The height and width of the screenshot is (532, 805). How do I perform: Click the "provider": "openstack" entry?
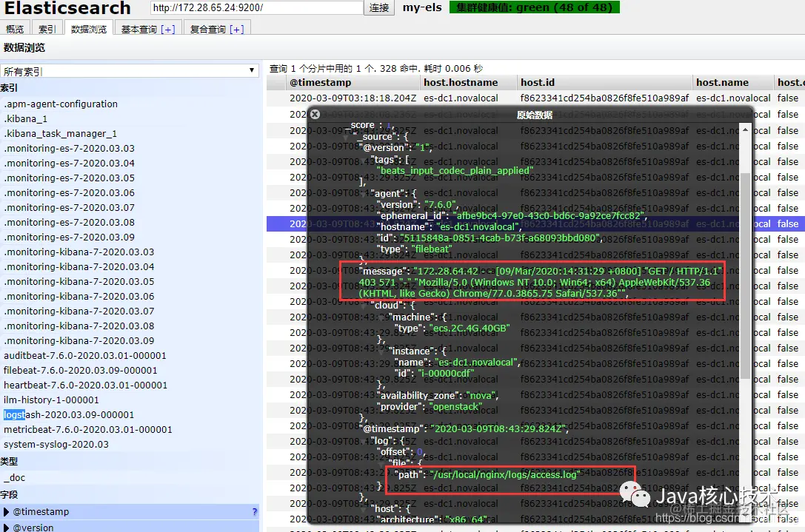430,408
